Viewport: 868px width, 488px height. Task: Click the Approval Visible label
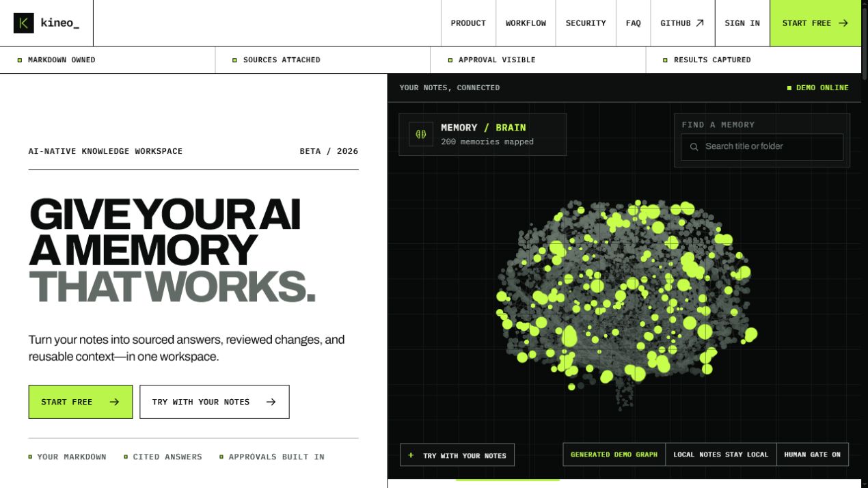click(x=497, y=60)
